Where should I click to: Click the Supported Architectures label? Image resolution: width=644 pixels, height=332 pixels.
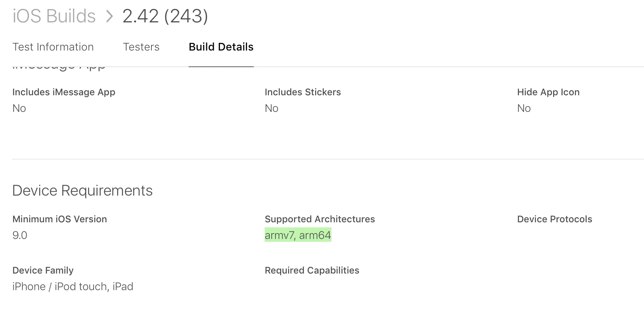(320, 219)
